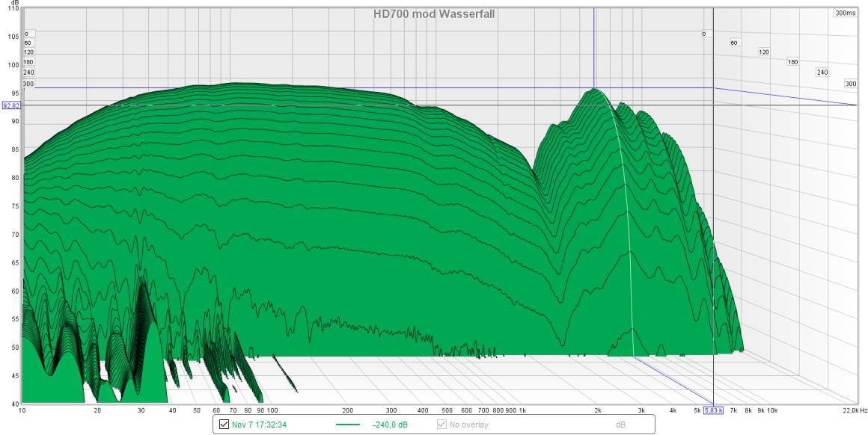Click the 0 time slice label on left axis
The width and height of the screenshot is (868, 435).
(x=28, y=34)
